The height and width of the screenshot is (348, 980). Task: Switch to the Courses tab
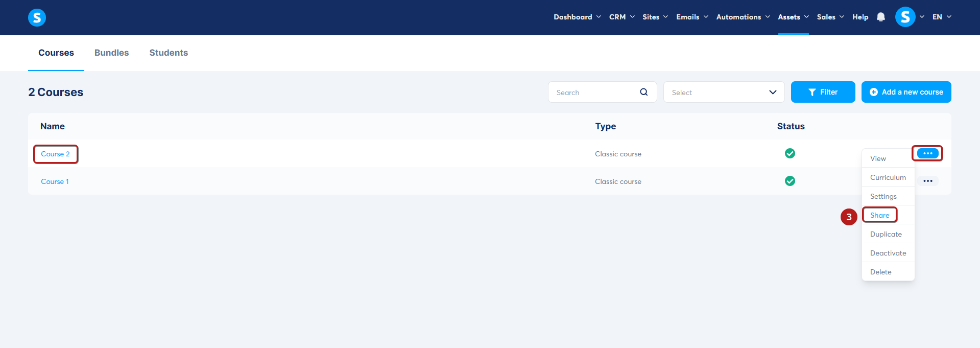point(56,53)
